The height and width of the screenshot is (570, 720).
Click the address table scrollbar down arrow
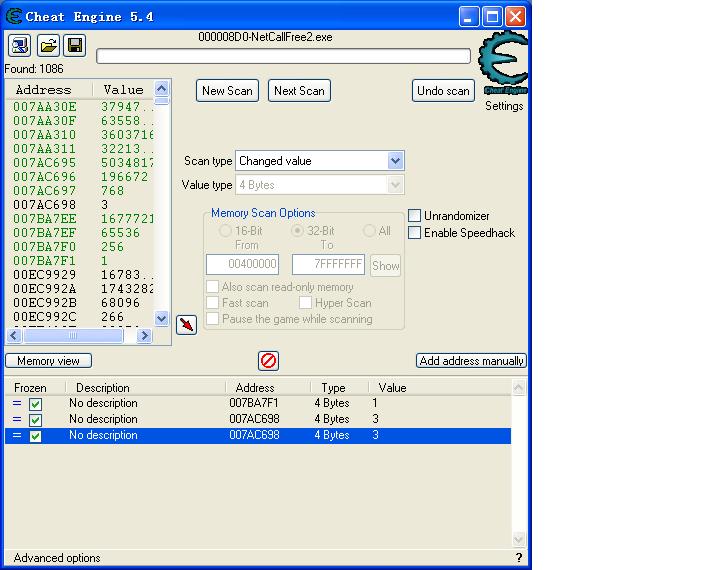[518, 538]
